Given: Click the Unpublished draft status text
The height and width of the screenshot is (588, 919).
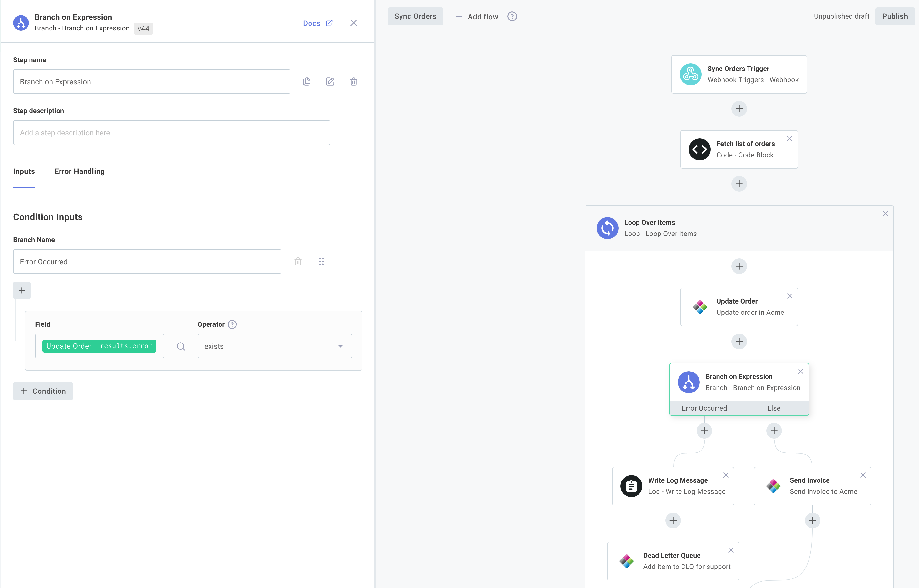Looking at the screenshot, I should [841, 16].
